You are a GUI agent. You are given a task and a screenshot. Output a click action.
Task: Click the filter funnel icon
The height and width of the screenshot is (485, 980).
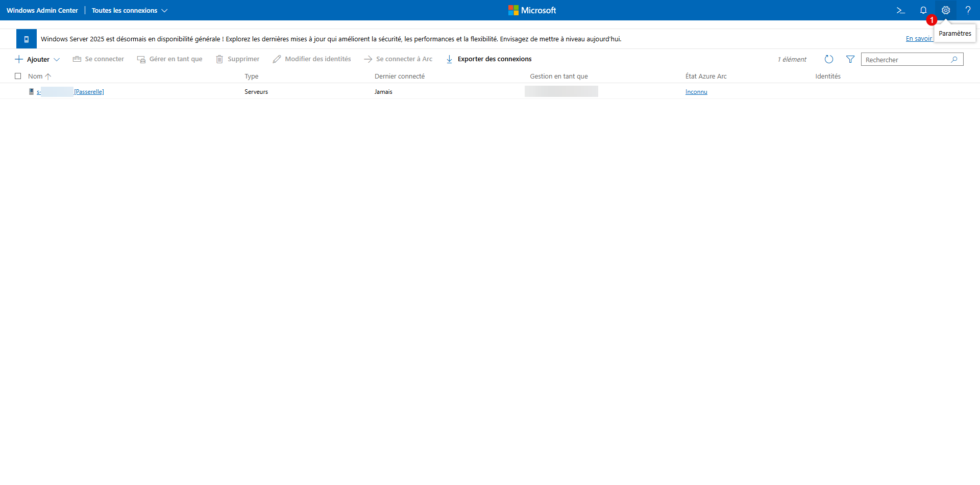click(x=850, y=60)
